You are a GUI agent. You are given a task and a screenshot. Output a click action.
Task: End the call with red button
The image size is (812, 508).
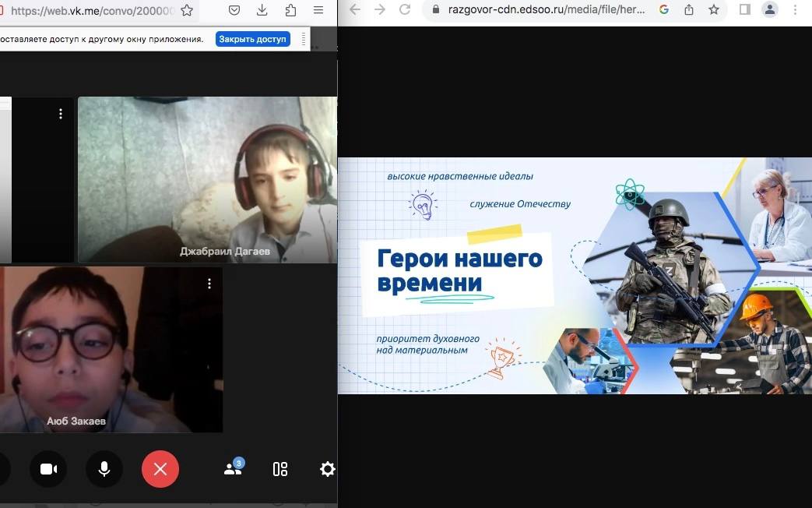coord(160,469)
